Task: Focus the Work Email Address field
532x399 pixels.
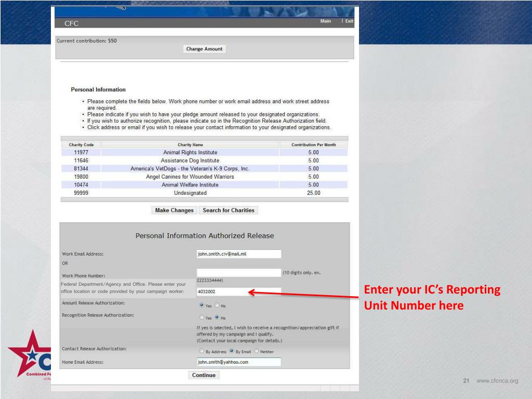Action: click(239, 254)
